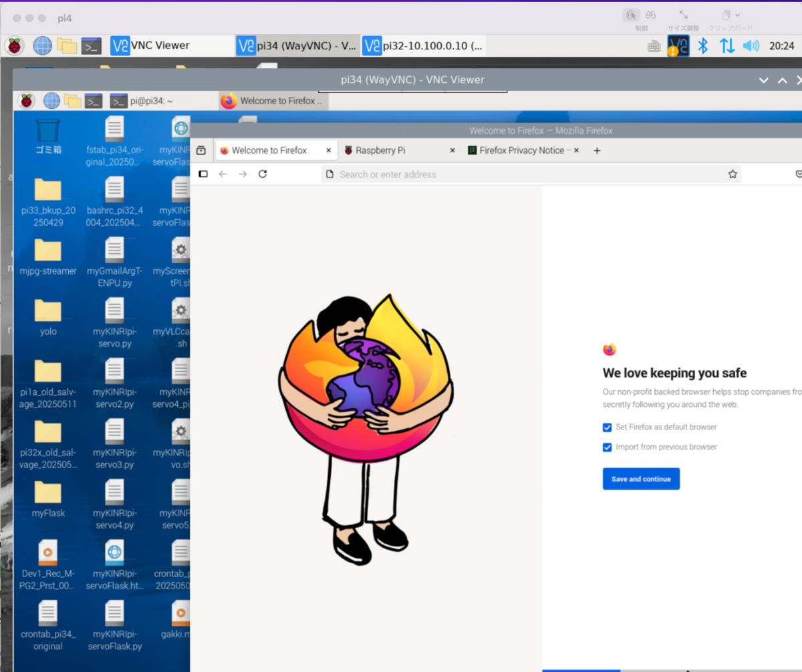
Task: Close the Raspberry Pi tab
Action: coord(452,151)
